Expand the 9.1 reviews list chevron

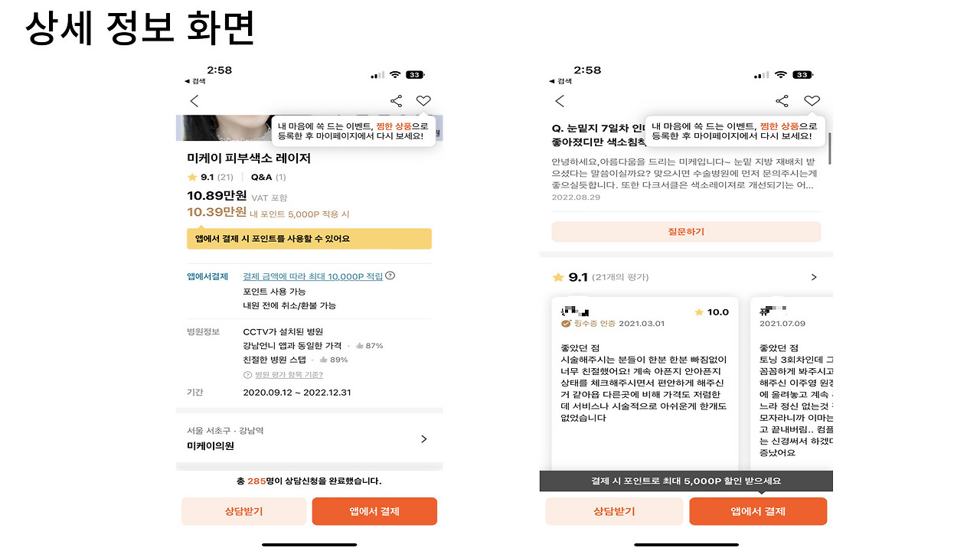click(814, 277)
